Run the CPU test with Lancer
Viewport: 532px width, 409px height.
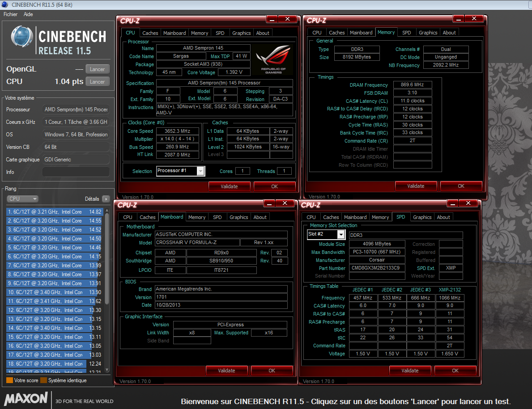pyautogui.click(x=98, y=82)
